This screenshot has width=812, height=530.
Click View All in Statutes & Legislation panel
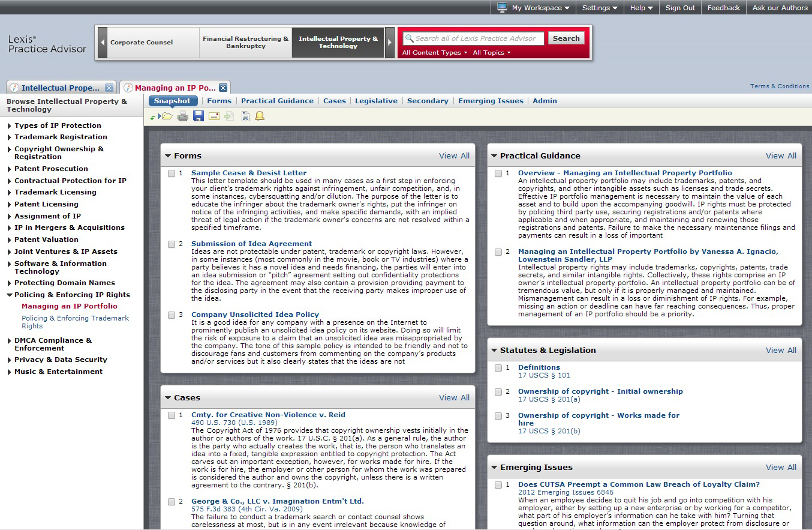[781, 351]
